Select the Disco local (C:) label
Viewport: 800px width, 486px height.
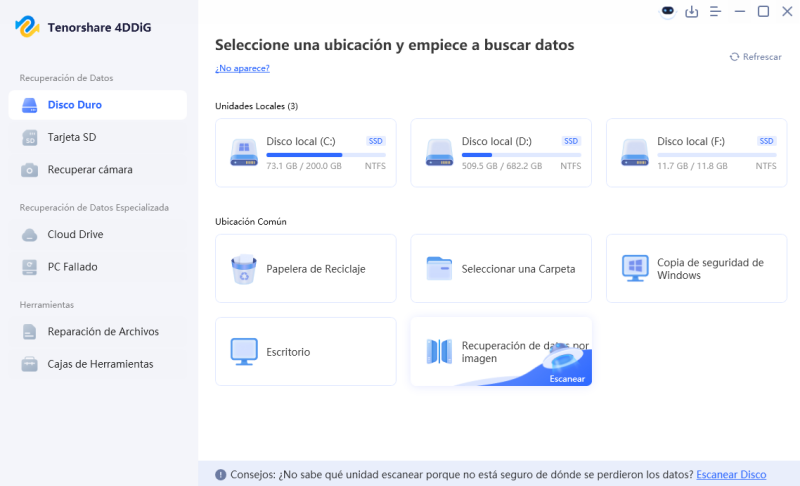tap(301, 141)
